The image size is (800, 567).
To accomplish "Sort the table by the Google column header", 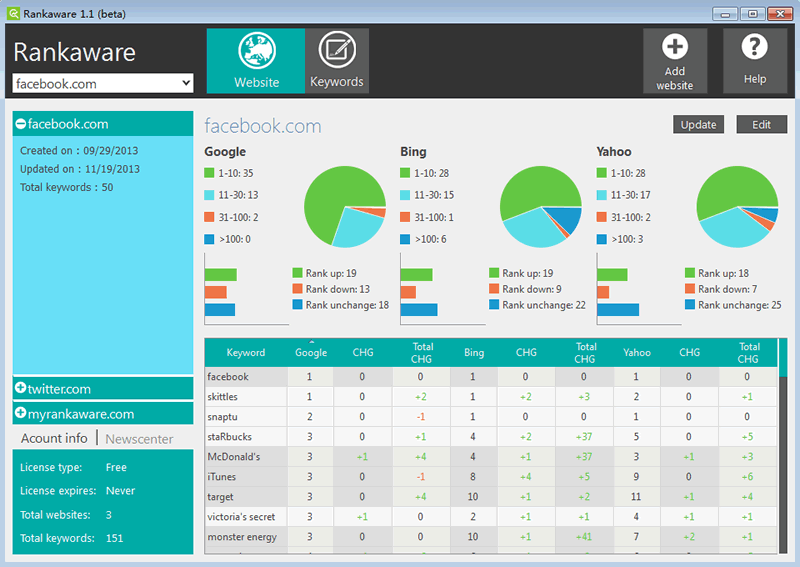I will 311,352.
